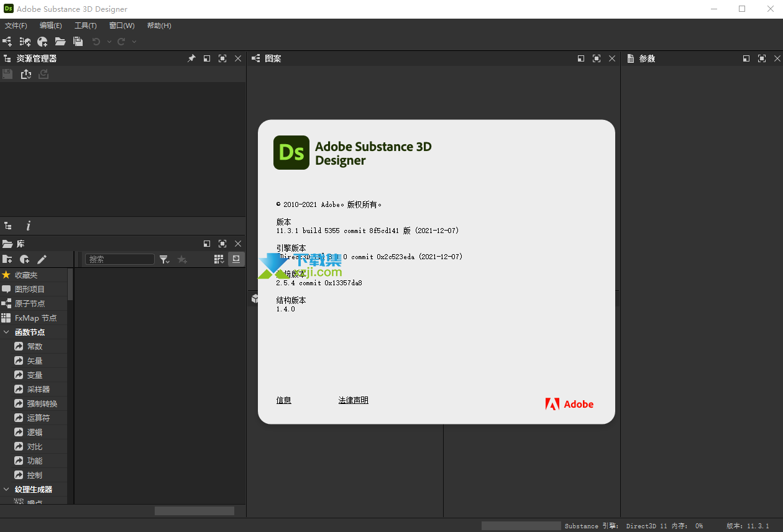Click the export icon in 资源管理器 toolbar

click(x=25, y=74)
